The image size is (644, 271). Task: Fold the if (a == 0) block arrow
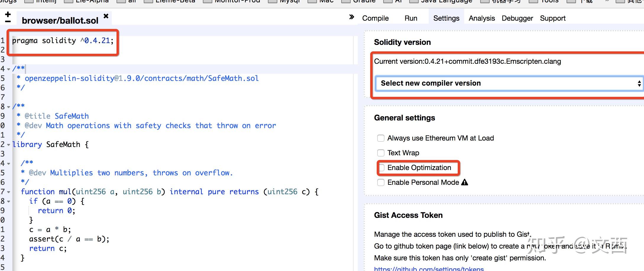9,201
